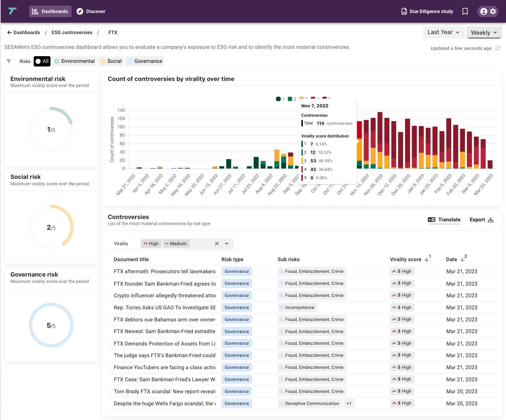Open 'FTX Case: Sam Bankman-Fried's Lawyer' row
Viewport: 506px width, 420px height.
(x=302, y=380)
